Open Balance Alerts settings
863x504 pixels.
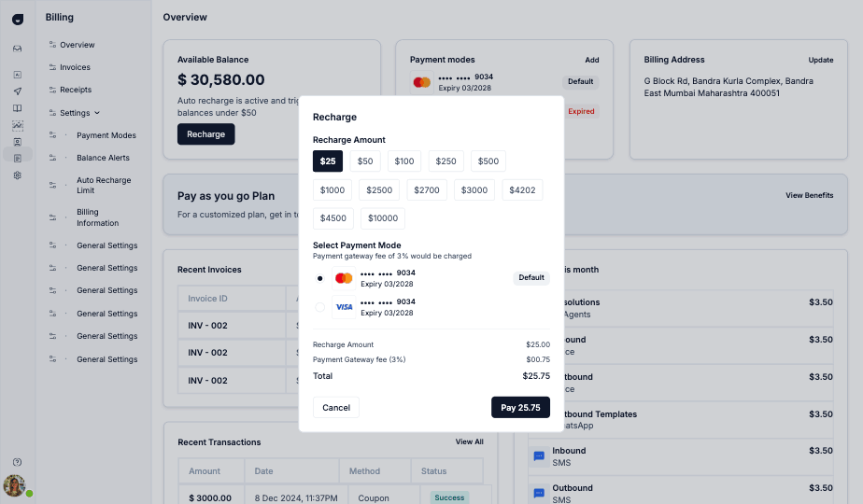click(x=103, y=158)
